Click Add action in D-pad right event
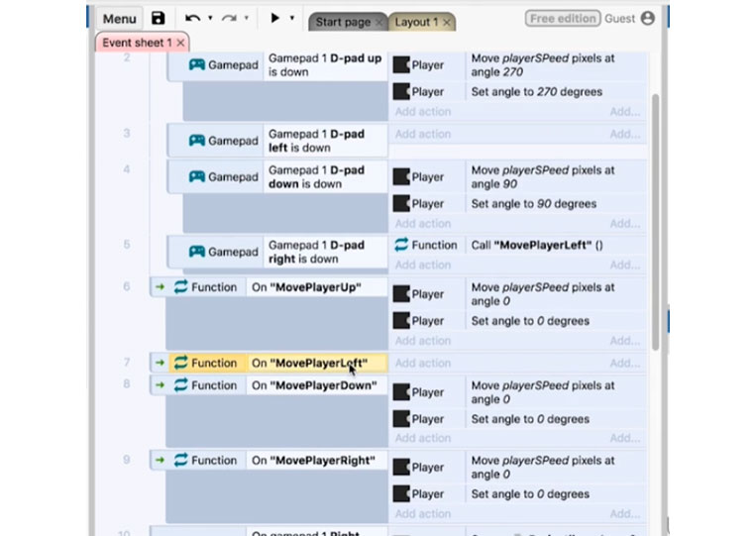 click(423, 265)
